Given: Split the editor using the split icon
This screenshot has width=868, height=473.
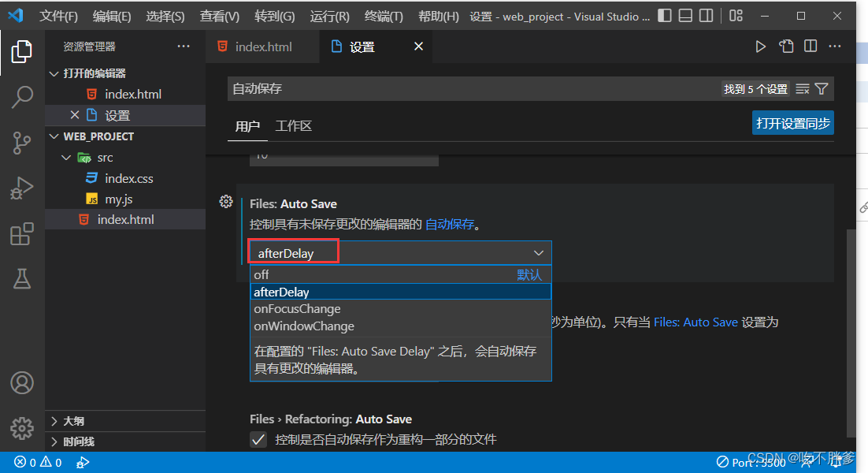Looking at the screenshot, I should [x=810, y=47].
